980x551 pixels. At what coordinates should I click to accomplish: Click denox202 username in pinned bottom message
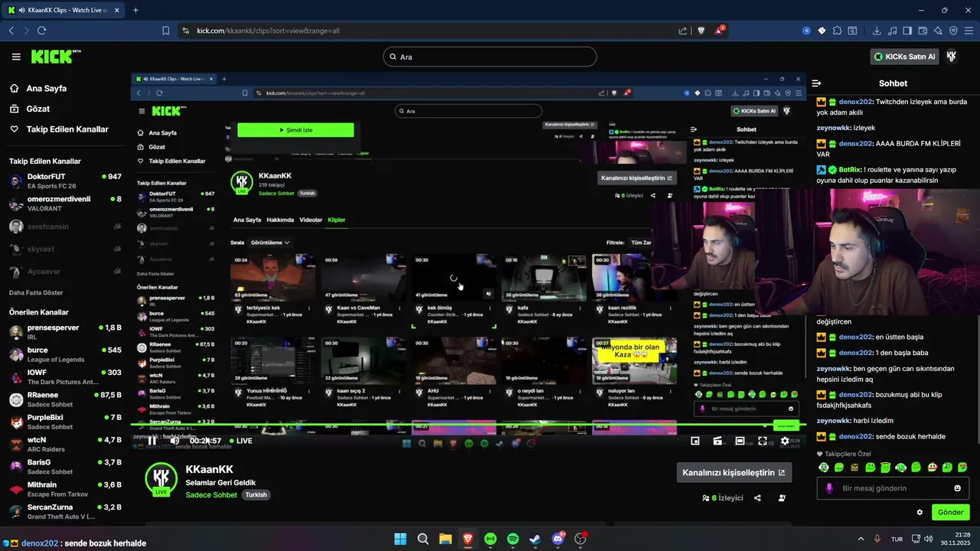tap(40, 543)
